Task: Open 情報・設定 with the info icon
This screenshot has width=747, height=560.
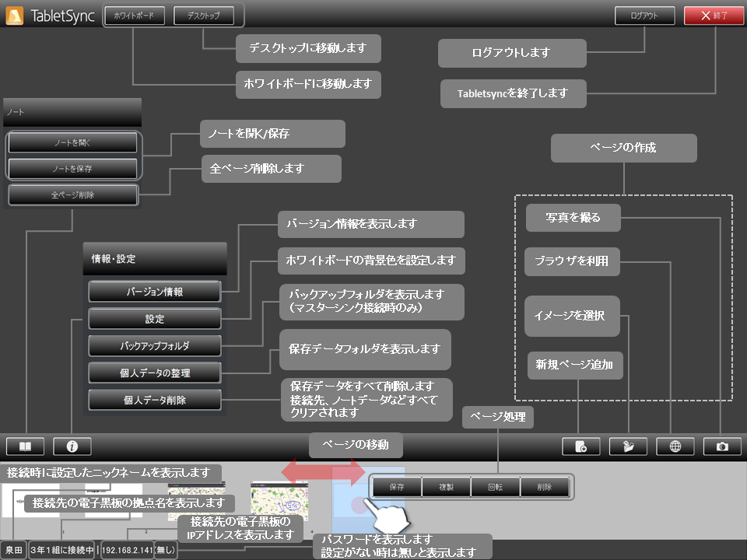Action: pos(71,446)
